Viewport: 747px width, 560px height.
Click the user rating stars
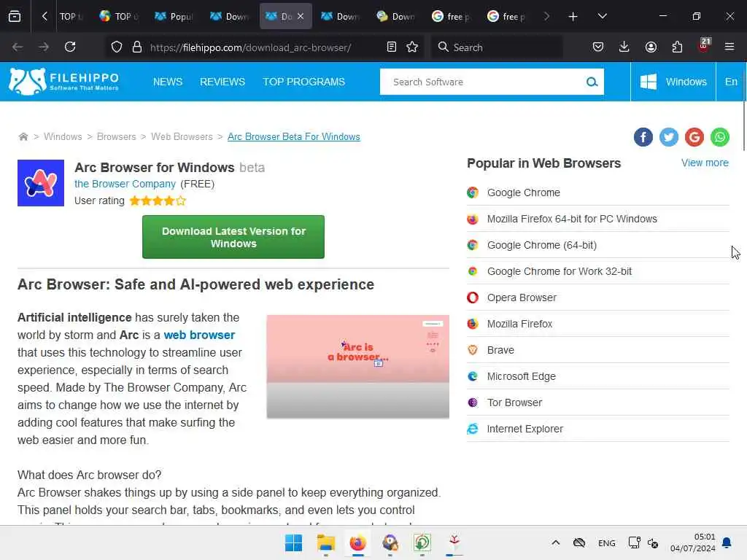coord(158,201)
